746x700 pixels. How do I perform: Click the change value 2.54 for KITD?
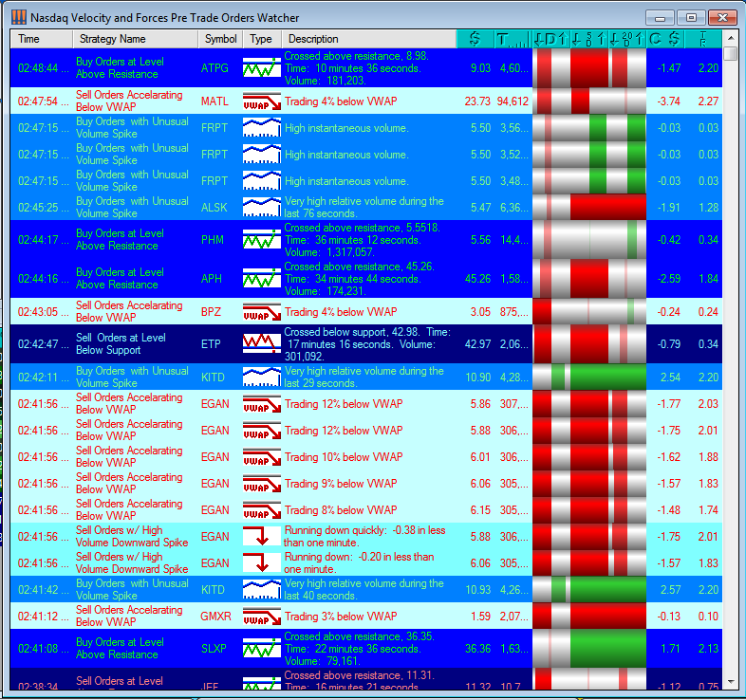pos(670,378)
